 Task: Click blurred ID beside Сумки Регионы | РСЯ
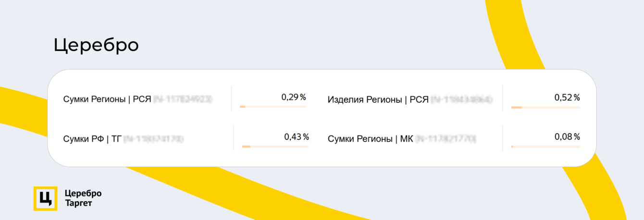coord(183,99)
